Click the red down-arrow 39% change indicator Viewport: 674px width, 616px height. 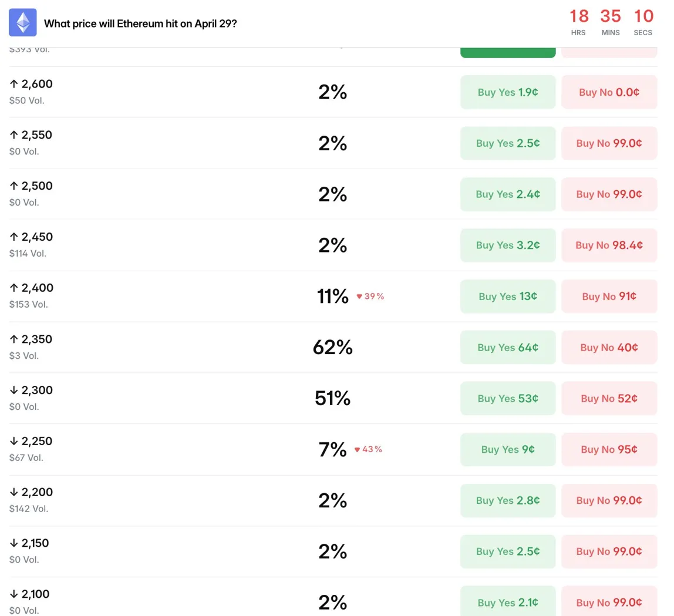(370, 297)
